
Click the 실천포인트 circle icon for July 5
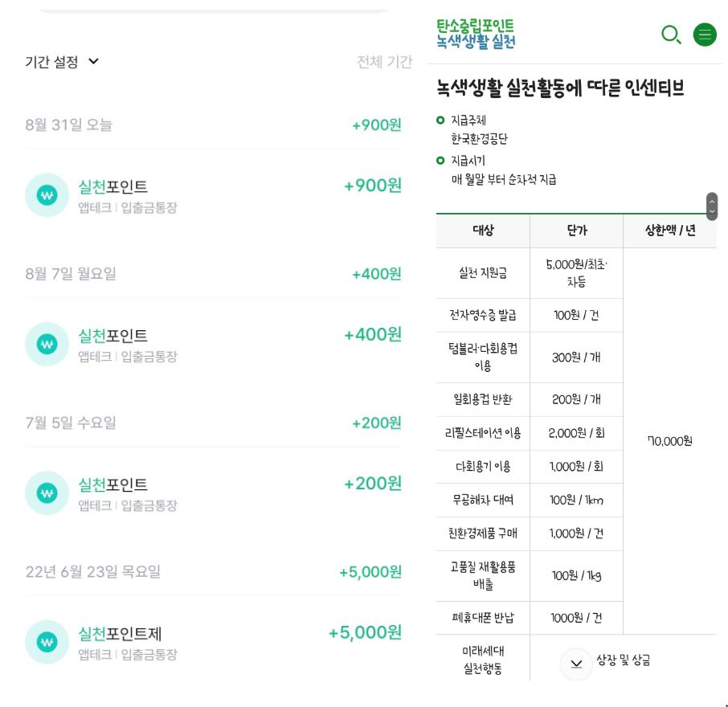47,492
